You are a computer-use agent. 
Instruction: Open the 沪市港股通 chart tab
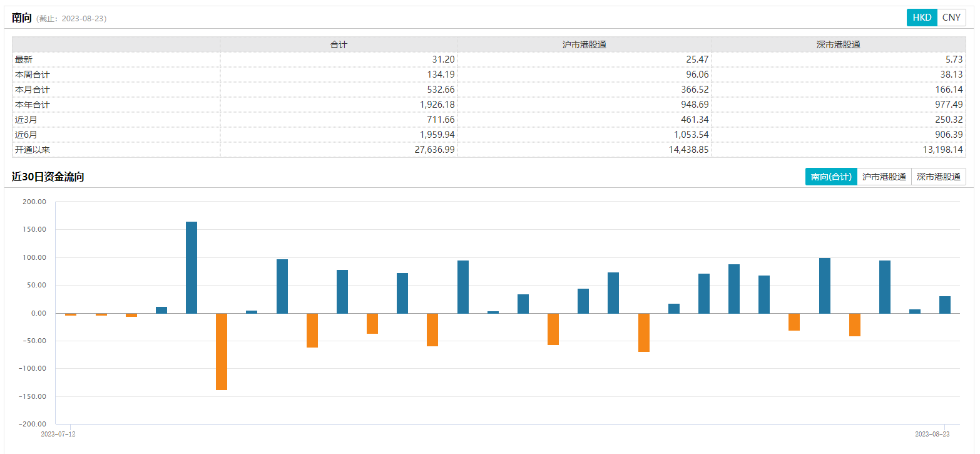(x=884, y=177)
